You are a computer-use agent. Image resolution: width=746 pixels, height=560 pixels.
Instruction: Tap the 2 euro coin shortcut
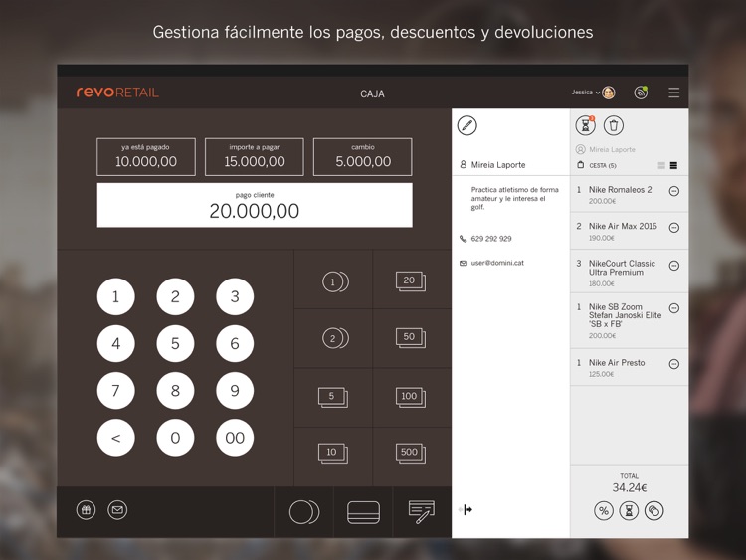[x=333, y=338]
